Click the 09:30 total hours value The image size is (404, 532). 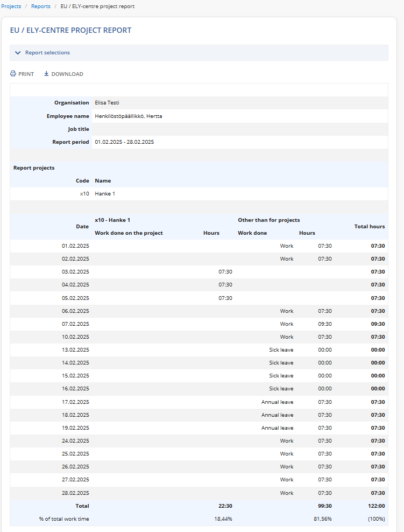coord(378,324)
